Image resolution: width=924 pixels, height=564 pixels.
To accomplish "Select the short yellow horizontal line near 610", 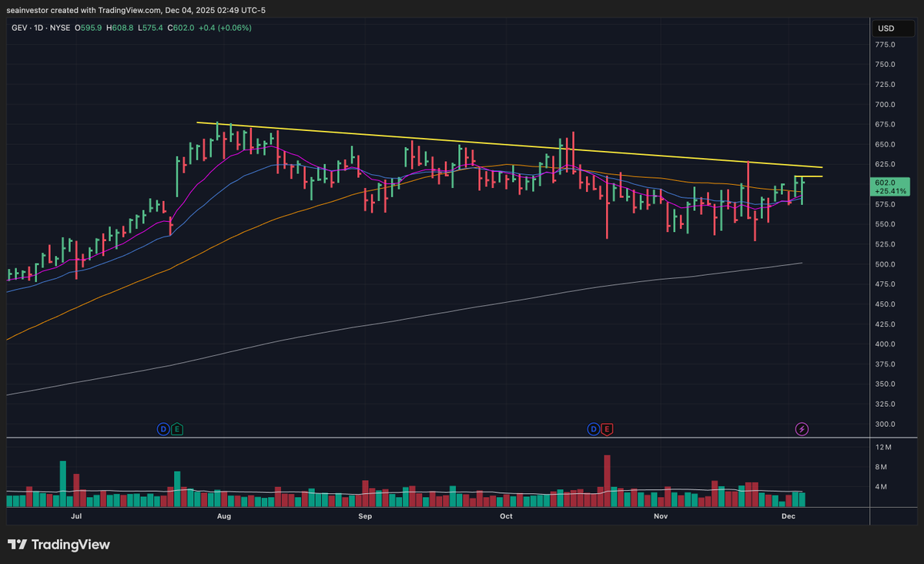I will (x=808, y=176).
